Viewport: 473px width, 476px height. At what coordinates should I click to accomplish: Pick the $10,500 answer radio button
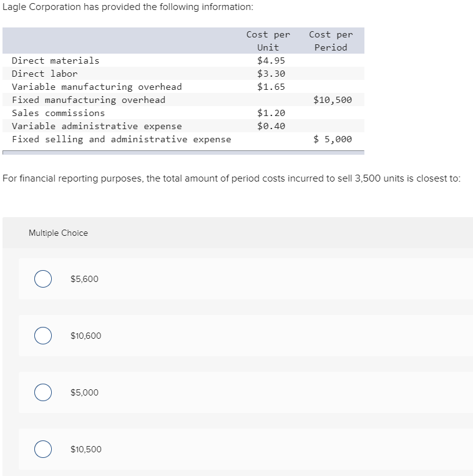coord(43,449)
